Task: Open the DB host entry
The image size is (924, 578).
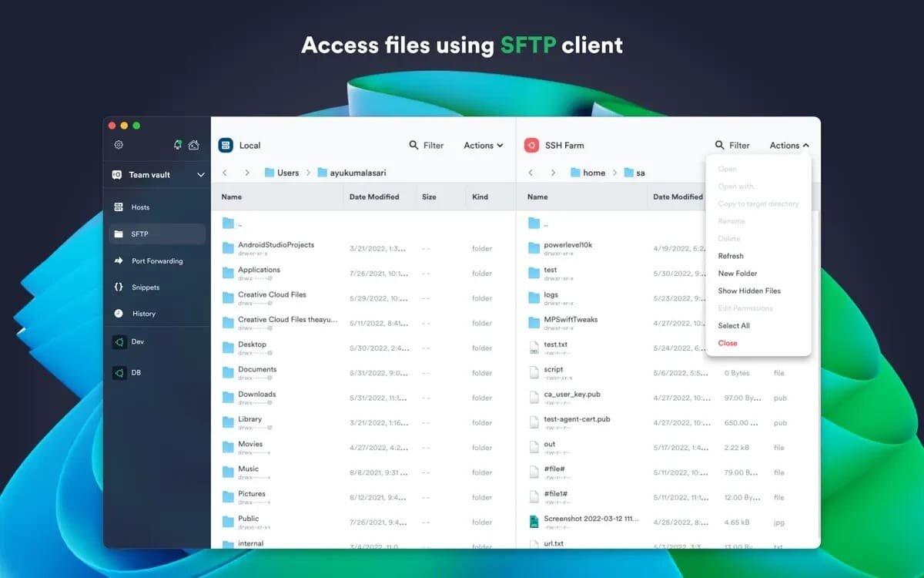Action: (x=136, y=373)
